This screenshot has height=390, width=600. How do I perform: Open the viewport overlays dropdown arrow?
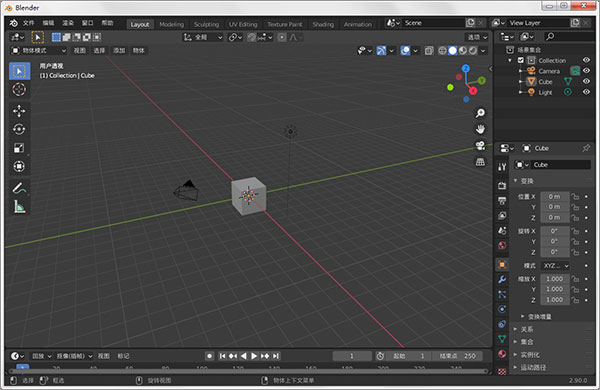click(x=416, y=51)
